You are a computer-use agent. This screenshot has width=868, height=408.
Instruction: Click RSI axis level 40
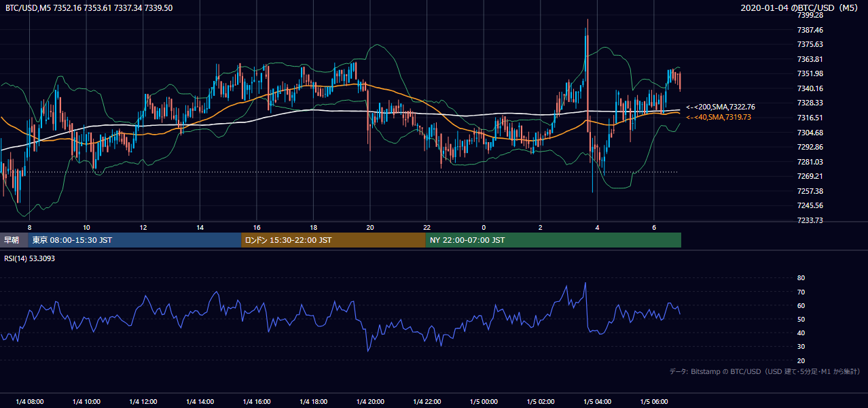pos(801,333)
